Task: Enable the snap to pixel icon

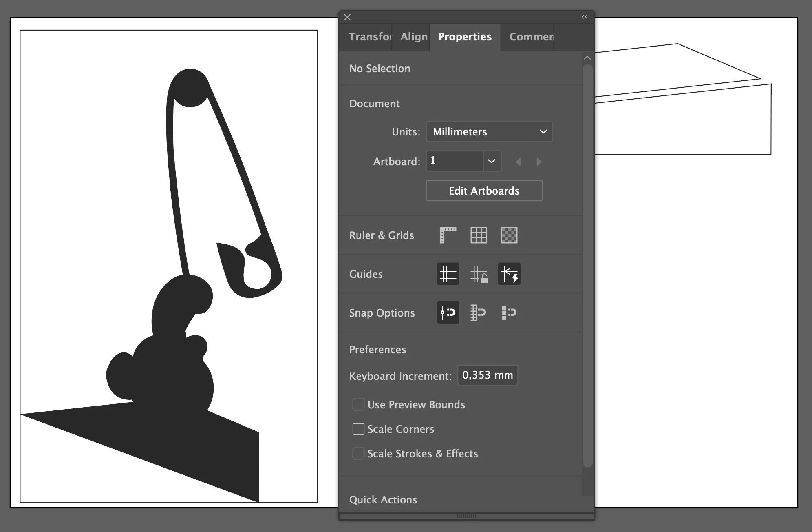Action: (x=509, y=313)
